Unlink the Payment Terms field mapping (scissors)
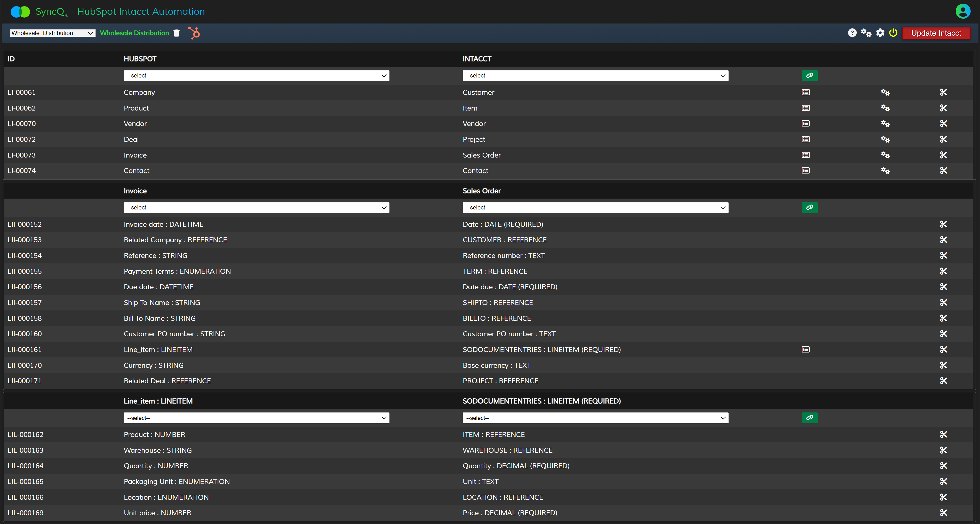This screenshot has height=524, width=980. [943, 271]
